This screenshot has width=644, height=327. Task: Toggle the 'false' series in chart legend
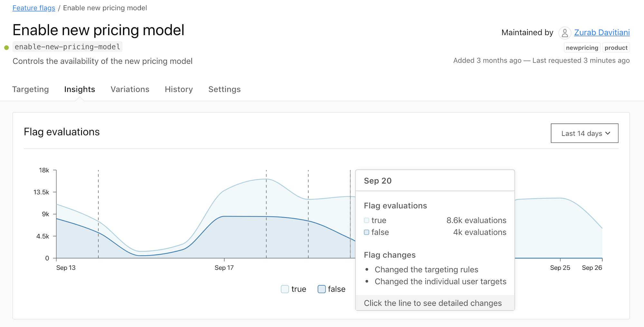(322, 289)
